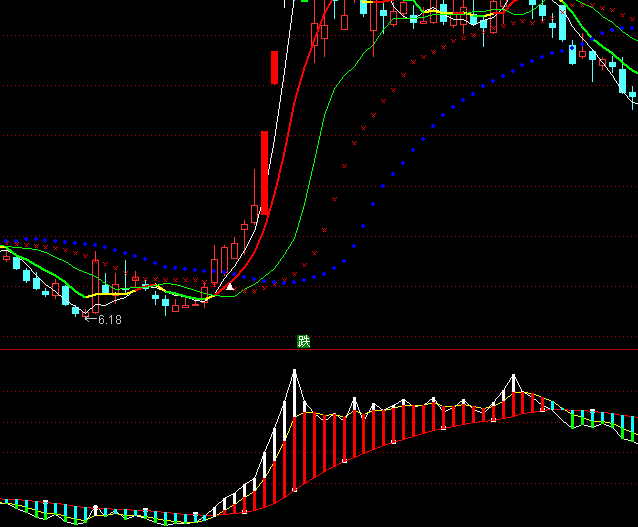This screenshot has height=527, width=638.
Task: Click the cyan histogram bars at indicator right
Action: (x=625, y=425)
